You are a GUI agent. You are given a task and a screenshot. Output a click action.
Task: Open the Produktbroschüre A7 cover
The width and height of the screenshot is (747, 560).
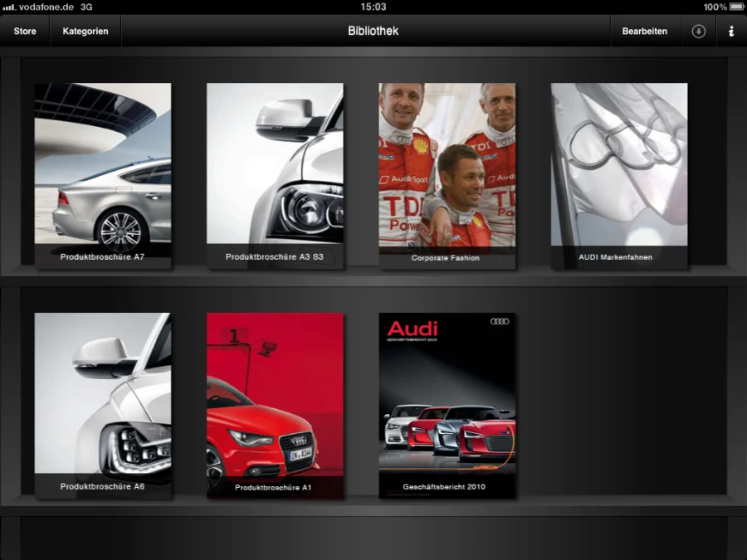coord(103,166)
